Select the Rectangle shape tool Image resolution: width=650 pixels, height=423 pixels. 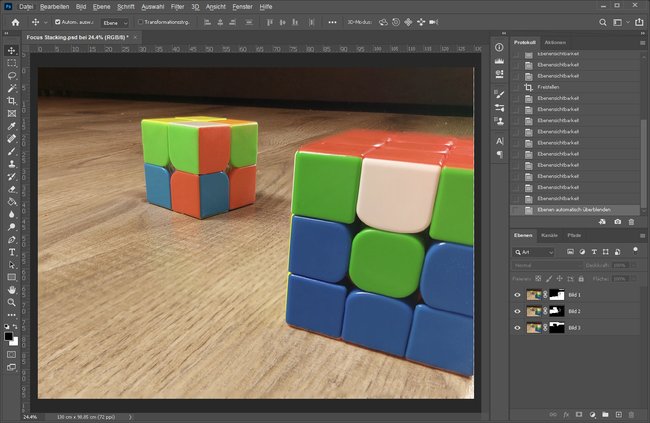(x=12, y=277)
